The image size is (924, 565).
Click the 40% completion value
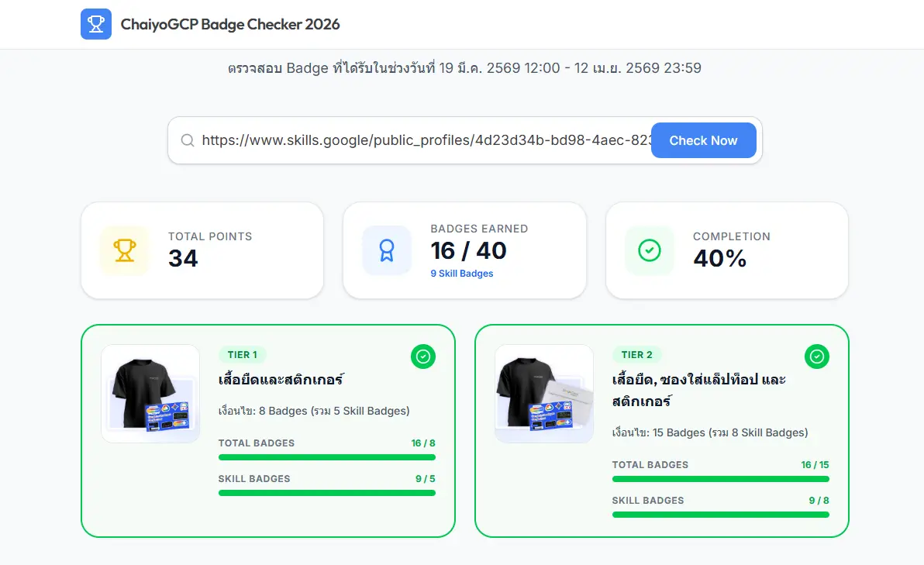(x=719, y=258)
